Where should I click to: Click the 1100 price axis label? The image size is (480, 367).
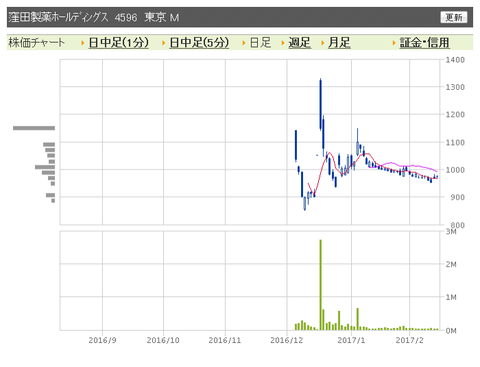(x=455, y=143)
